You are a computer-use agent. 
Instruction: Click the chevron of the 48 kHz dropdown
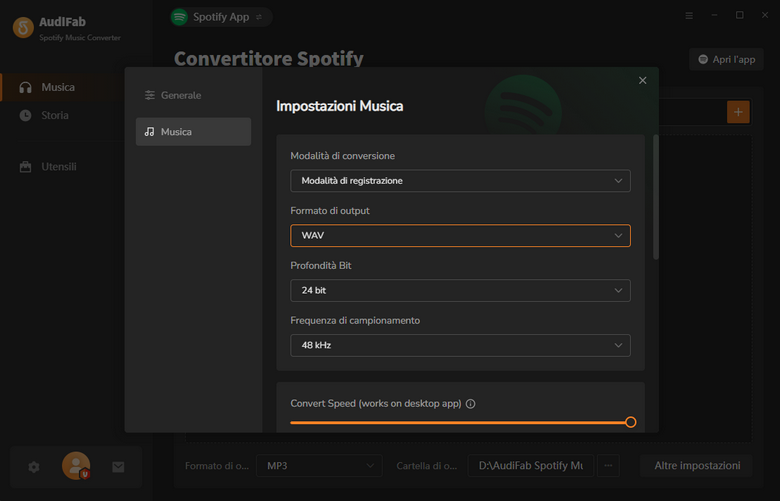click(x=618, y=345)
